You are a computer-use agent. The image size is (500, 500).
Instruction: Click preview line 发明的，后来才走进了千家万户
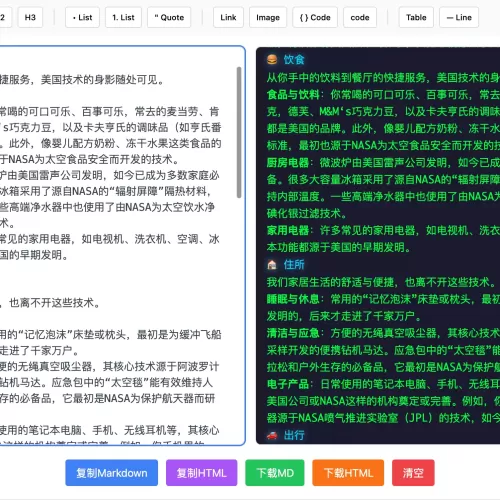(344, 316)
